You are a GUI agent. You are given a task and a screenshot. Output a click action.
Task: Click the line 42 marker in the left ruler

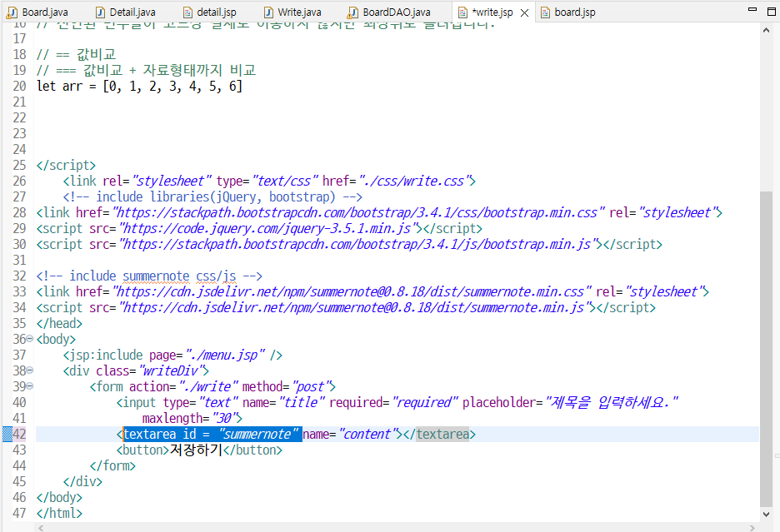tap(7, 434)
